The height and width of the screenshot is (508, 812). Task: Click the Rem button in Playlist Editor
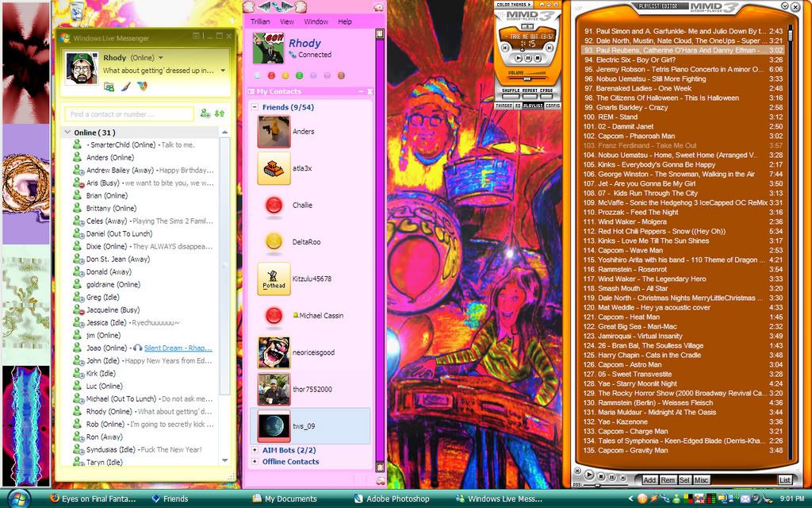(668, 480)
